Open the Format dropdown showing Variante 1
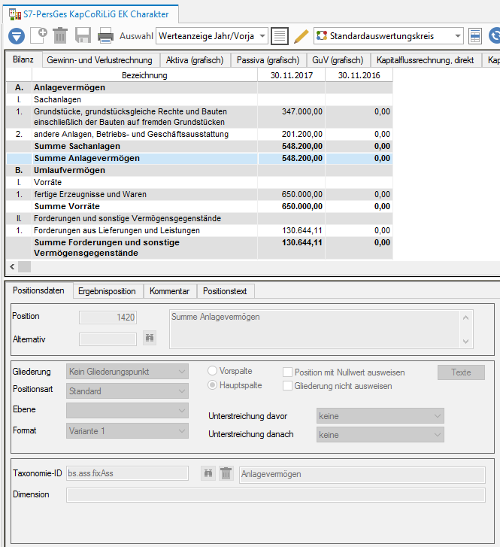The width and height of the screenshot is (500, 547). point(127,431)
